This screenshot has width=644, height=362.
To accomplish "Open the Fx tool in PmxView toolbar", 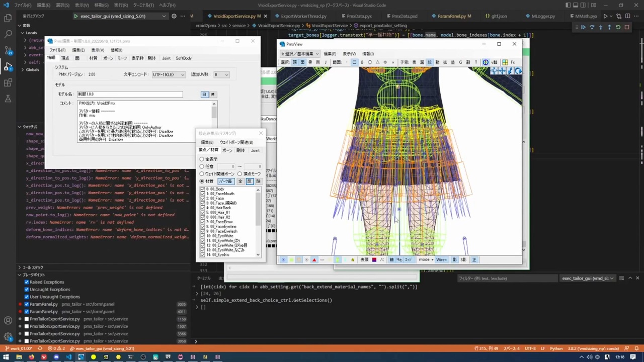I will pyautogui.click(x=513, y=62).
